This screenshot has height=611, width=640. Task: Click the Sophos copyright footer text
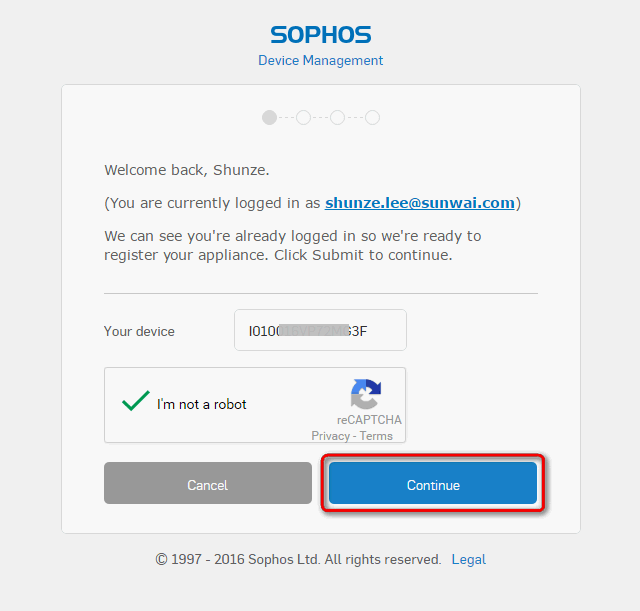click(298, 559)
